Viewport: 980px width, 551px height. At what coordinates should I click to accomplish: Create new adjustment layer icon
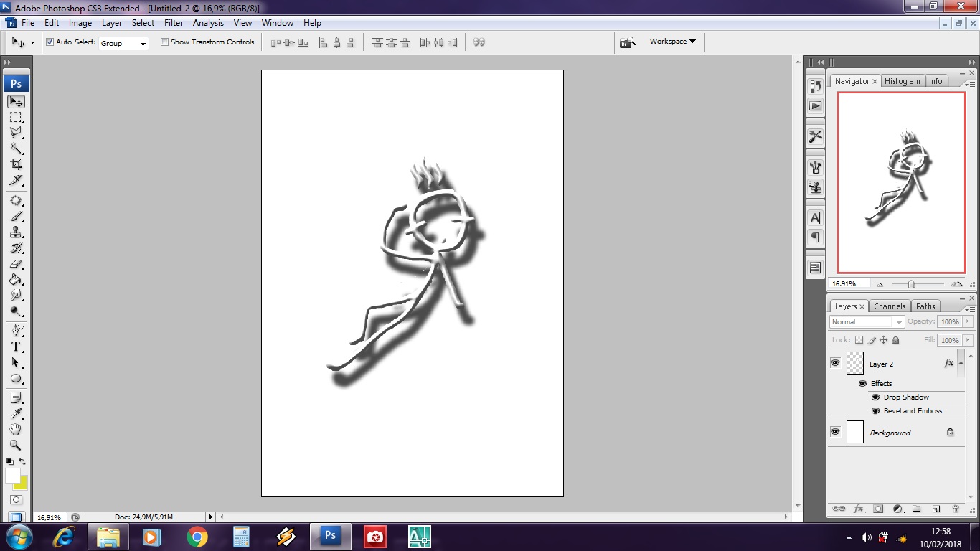897,509
